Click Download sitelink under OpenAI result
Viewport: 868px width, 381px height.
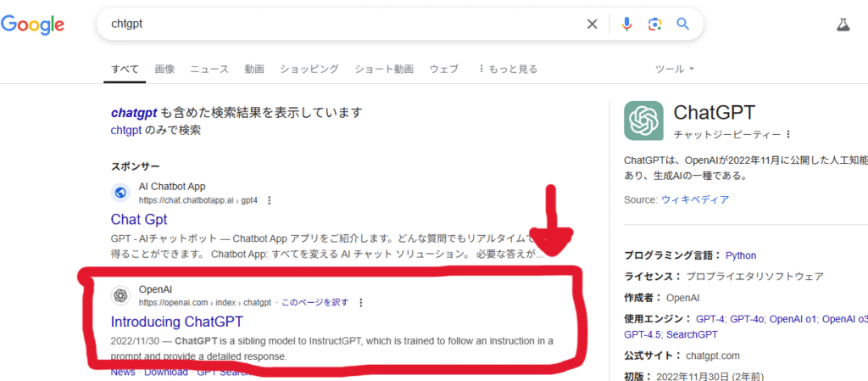[x=165, y=373]
